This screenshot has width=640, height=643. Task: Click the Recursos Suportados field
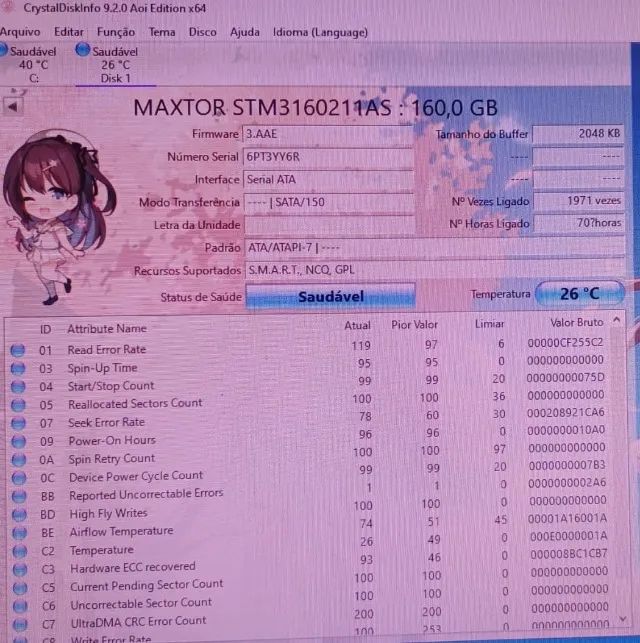point(435,270)
